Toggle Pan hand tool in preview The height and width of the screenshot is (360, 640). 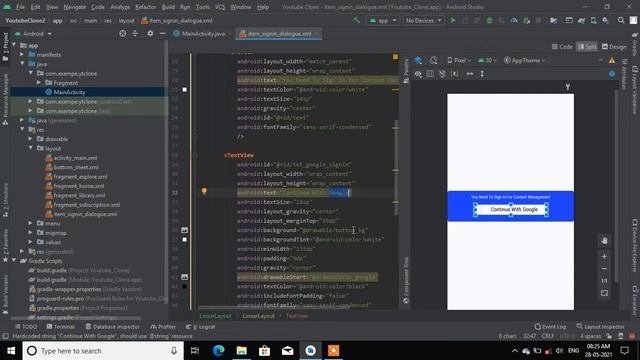(x=604, y=241)
